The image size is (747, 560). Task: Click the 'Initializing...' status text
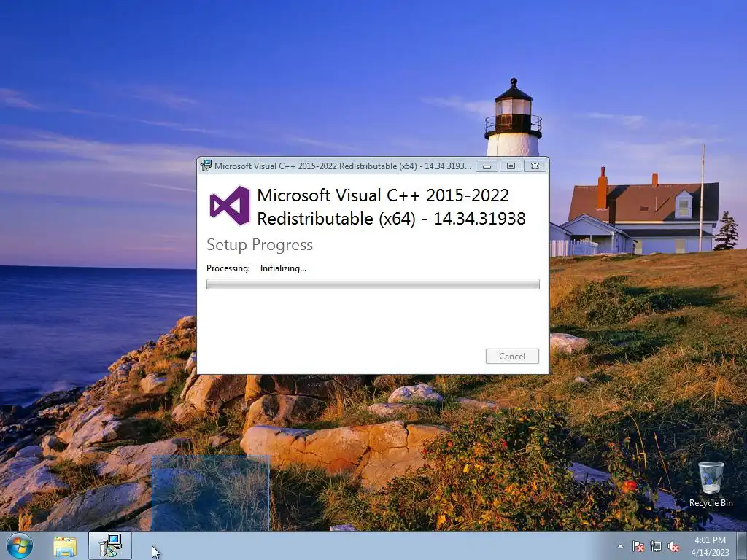point(283,268)
